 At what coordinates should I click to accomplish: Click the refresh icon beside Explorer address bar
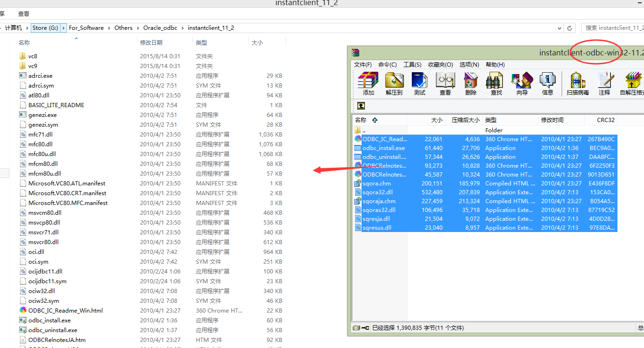pyautogui.click(x=570, y=28)
